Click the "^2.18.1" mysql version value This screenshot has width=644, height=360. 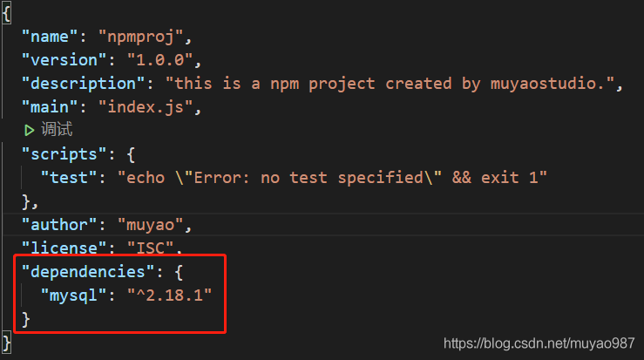pyautogui.click(x=169, y=295)
